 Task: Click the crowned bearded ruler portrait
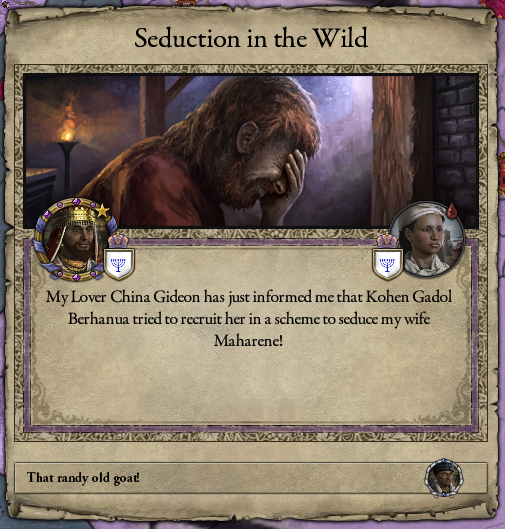(x=76, y=240)
